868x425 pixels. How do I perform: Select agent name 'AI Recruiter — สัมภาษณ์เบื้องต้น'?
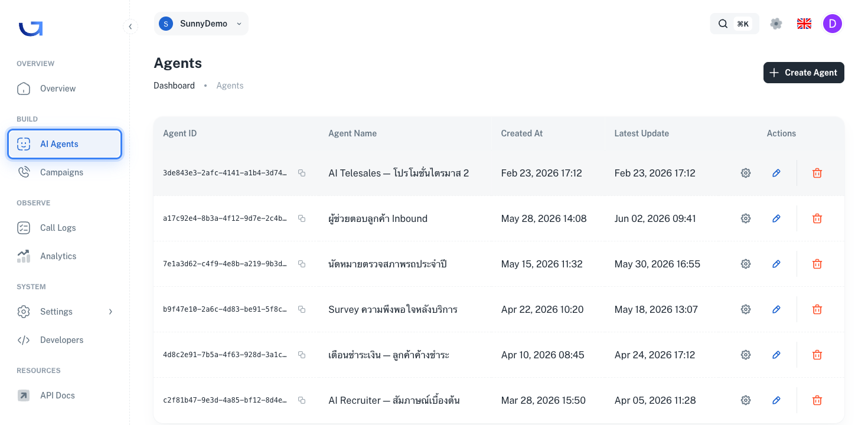pos(394,400)
